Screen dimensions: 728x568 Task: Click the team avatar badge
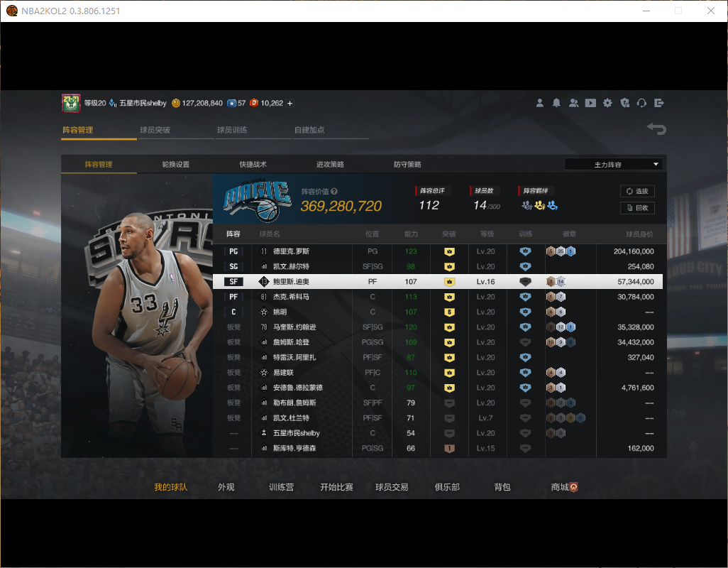(71, 103)
